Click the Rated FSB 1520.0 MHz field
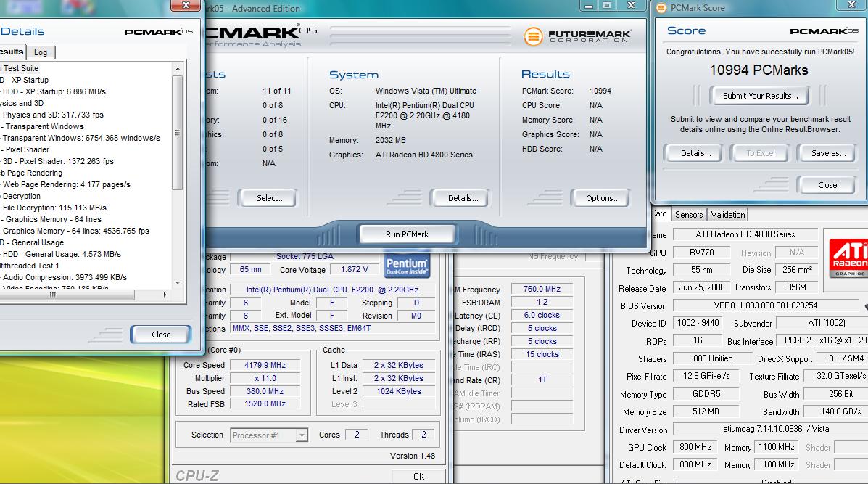868x484 pixels. (x=265, y=404)
